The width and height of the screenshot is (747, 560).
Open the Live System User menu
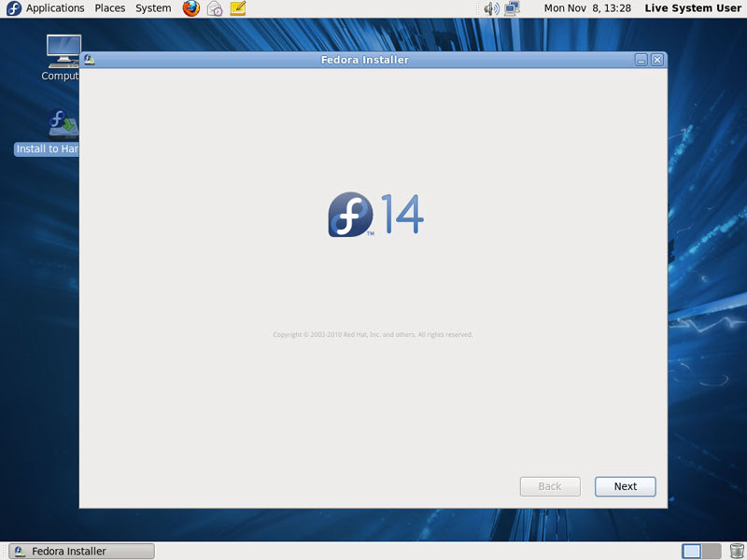[693, 8]
